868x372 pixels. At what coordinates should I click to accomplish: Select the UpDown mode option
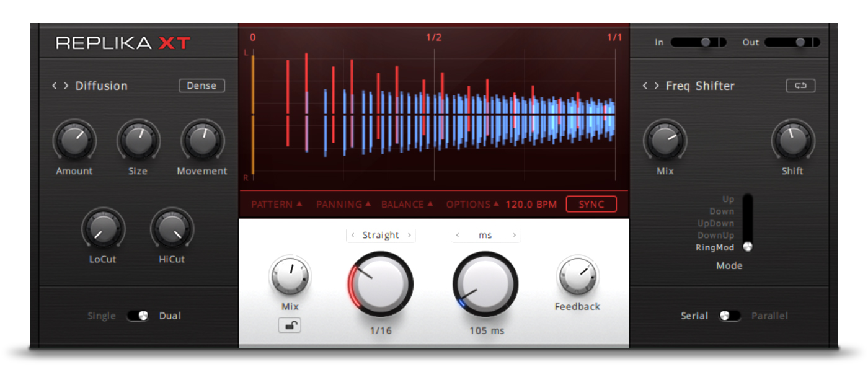point(716,223)
